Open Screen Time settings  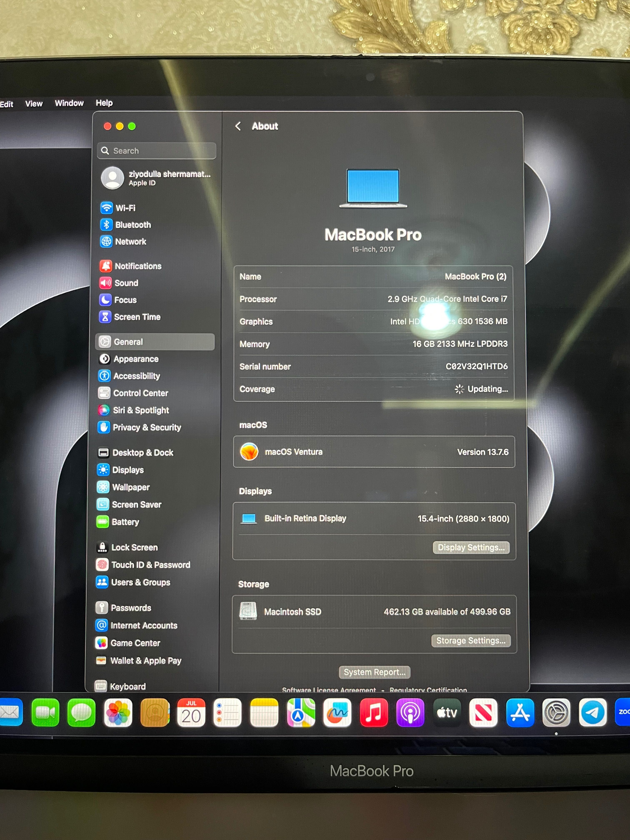coord(130,317)
